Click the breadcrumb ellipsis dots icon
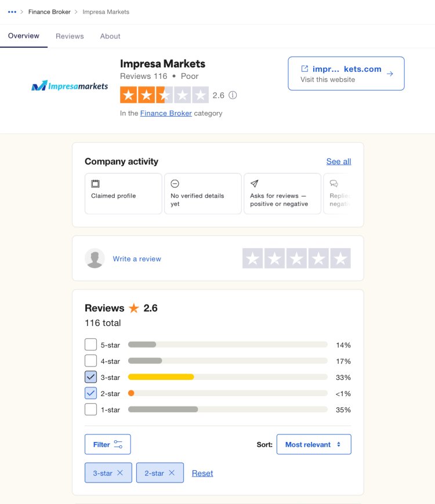The height and width of the screenshot is (504, 435). coord(12,12)
